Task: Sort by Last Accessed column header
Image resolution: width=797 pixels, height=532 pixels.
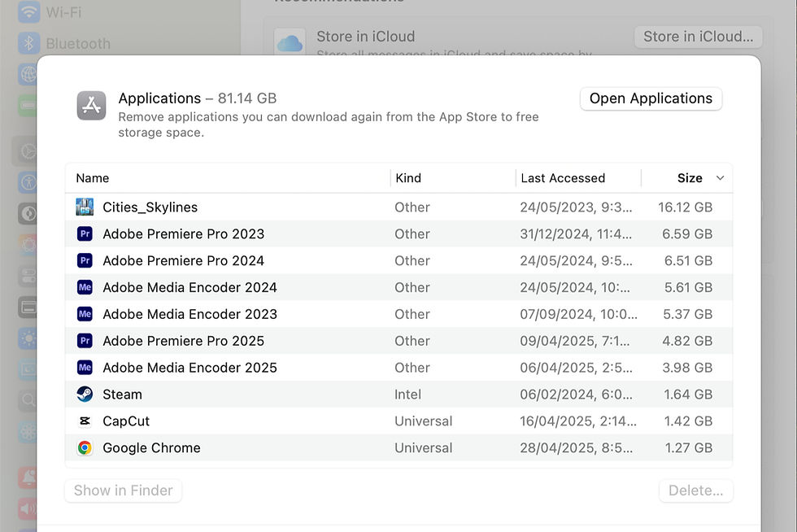Action: pos(563,178)
